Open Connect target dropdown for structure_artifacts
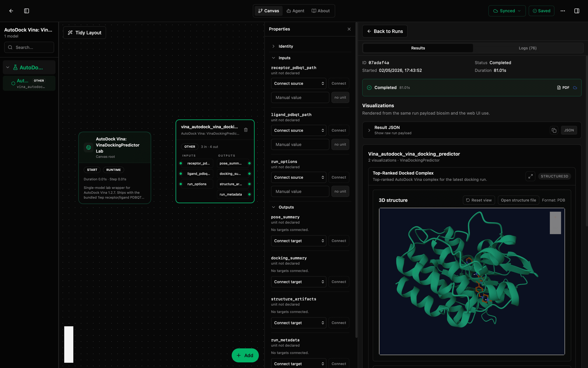This screenshot has height=368, width=588. click(x=298, y=323)
